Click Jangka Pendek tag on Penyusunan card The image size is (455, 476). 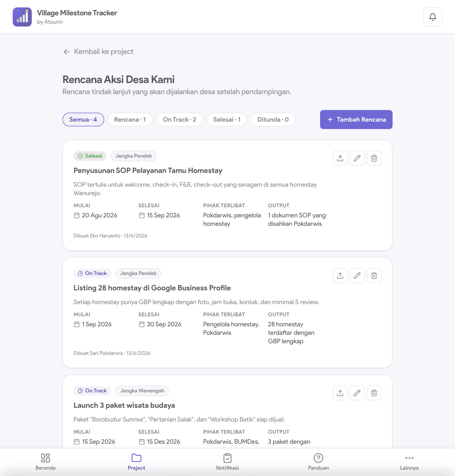tap(134, 156)
